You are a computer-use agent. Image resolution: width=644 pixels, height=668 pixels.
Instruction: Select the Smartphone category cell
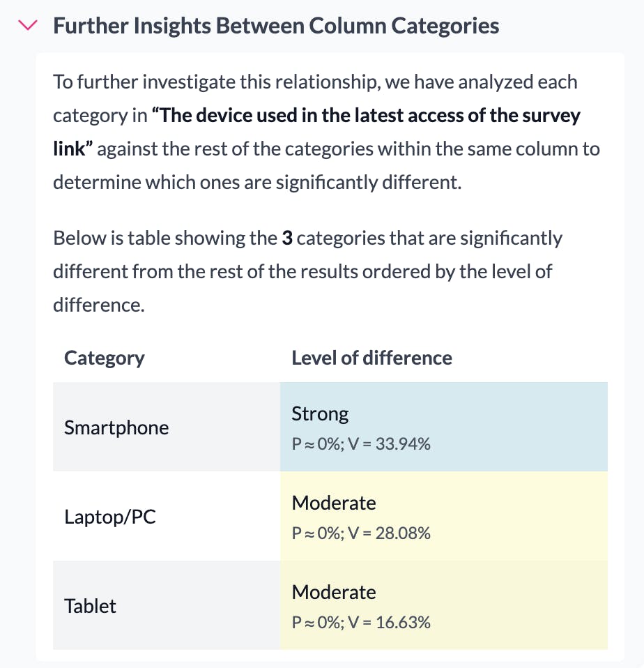(x=116, y=427)
